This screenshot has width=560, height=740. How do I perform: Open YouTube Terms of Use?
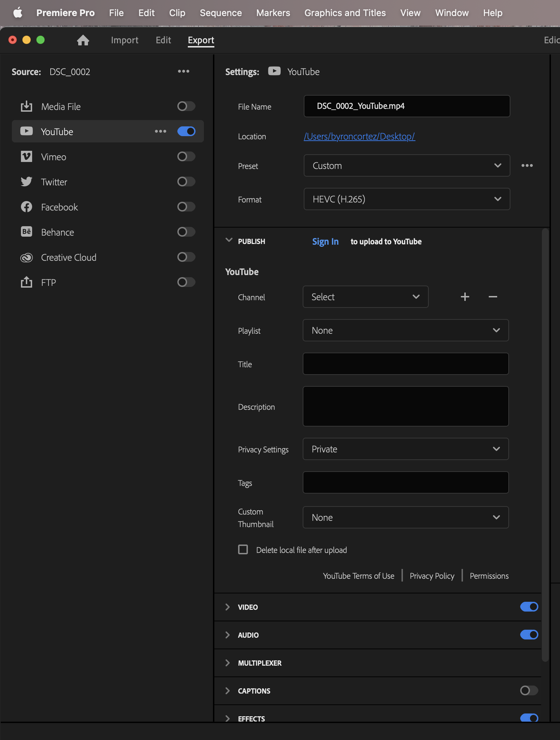pyautogui.click(x=359, y=576)
